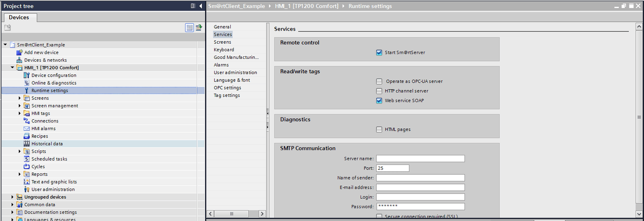
Task: Expand the Screens tree node
Action: 19,98
